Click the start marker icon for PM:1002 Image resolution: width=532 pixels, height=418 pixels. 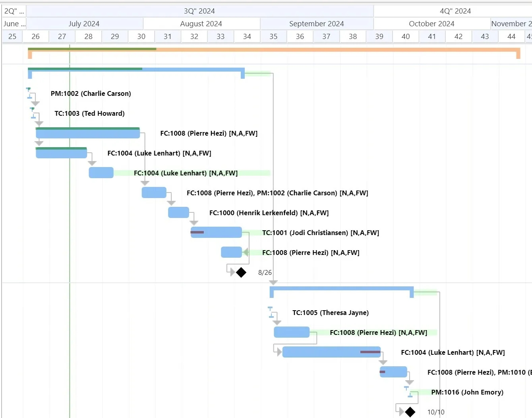[x=28, y=89]
